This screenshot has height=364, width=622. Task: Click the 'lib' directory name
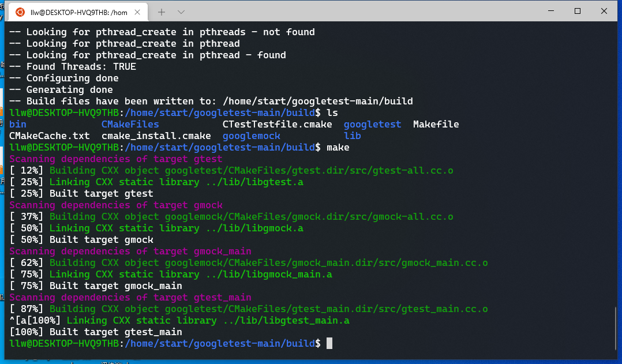click(x=352, y=136)
